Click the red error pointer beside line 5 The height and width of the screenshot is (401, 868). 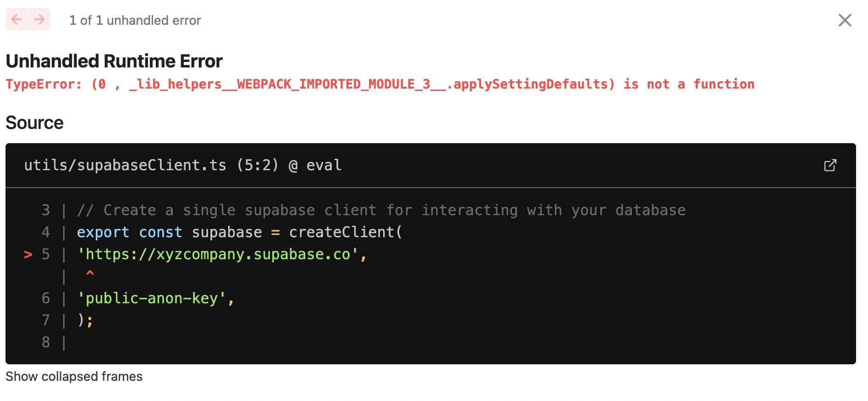pyautogui.click(x=28, y=254)
